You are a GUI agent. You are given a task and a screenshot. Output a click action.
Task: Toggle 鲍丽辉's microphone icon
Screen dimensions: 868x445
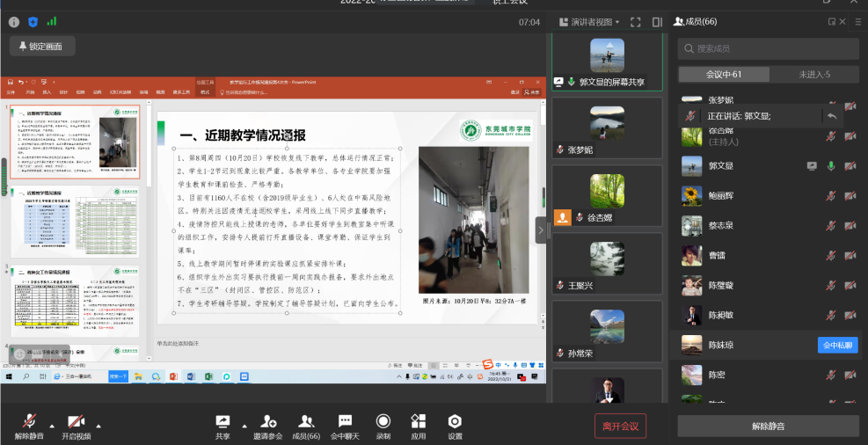tap(831, 195)
